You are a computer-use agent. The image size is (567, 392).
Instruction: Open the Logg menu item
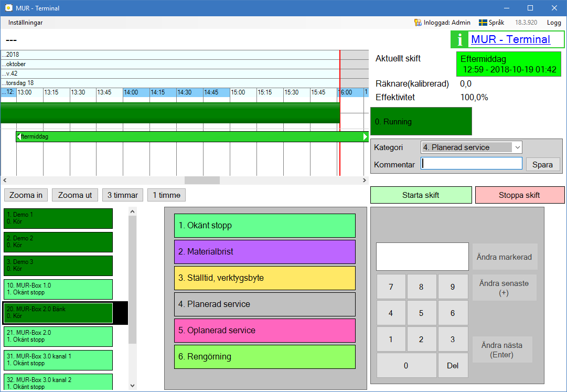tap(554, 23)
